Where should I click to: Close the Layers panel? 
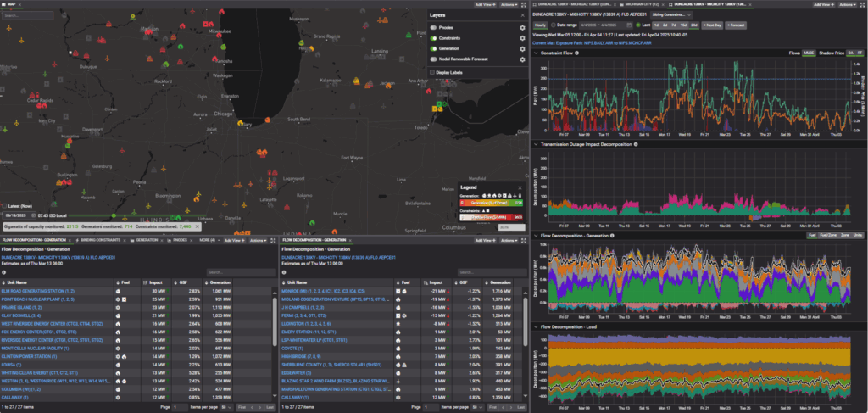[522, 15]
